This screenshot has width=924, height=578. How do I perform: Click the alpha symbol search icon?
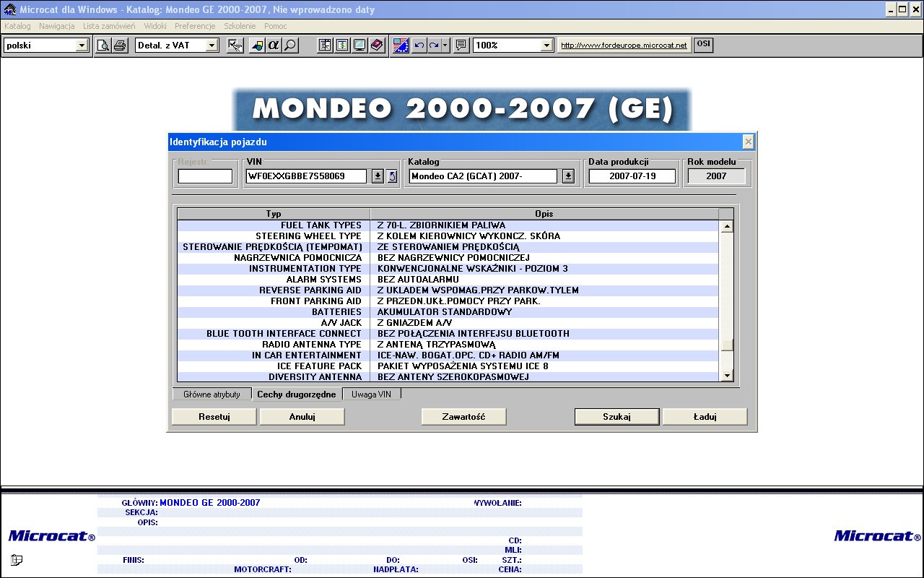click(x=274, y=46)
